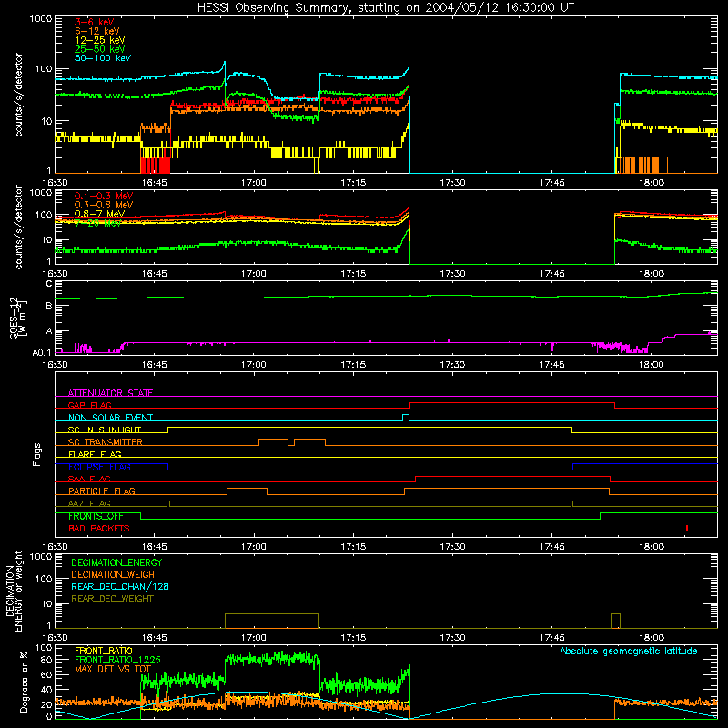The image size is (728, 728).
Task: Click counts/s/detector title of the keV panel
Action: click(18, 95)
